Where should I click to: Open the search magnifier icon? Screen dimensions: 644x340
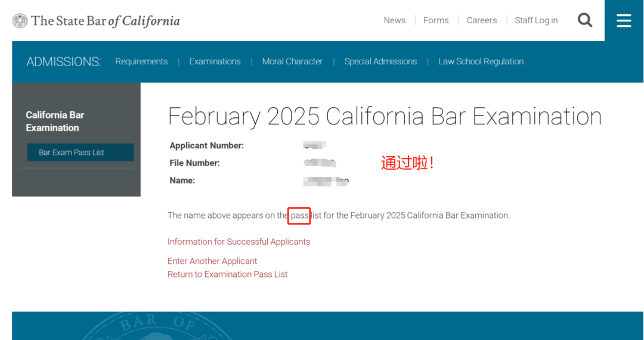pos(585,20)
